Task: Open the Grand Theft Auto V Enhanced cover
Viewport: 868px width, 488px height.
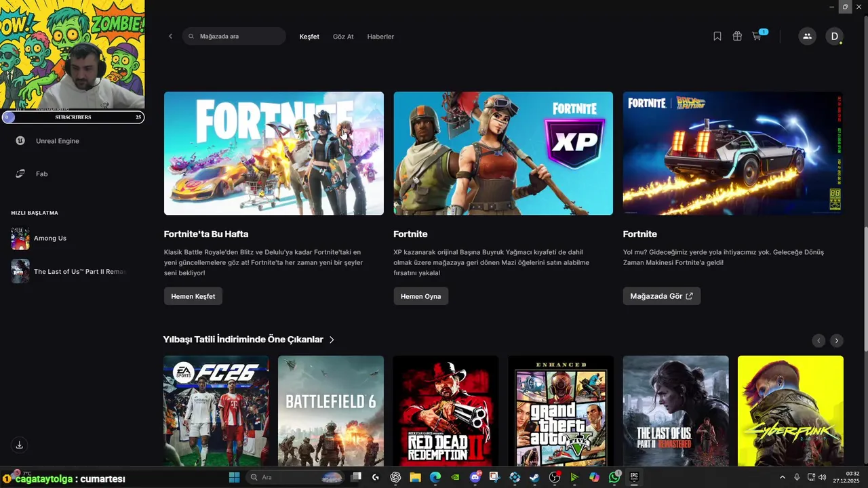Action: click(561, 411)
